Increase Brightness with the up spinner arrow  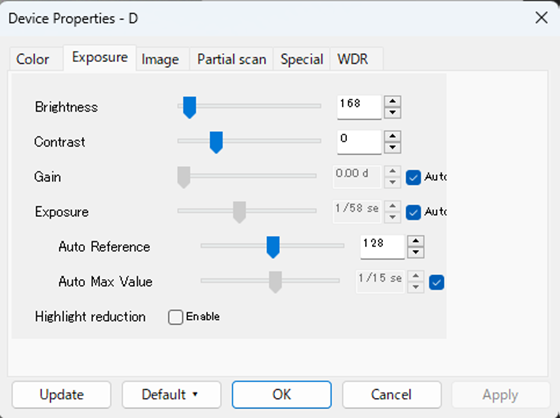pyautogui.click(x=392, y=101)
